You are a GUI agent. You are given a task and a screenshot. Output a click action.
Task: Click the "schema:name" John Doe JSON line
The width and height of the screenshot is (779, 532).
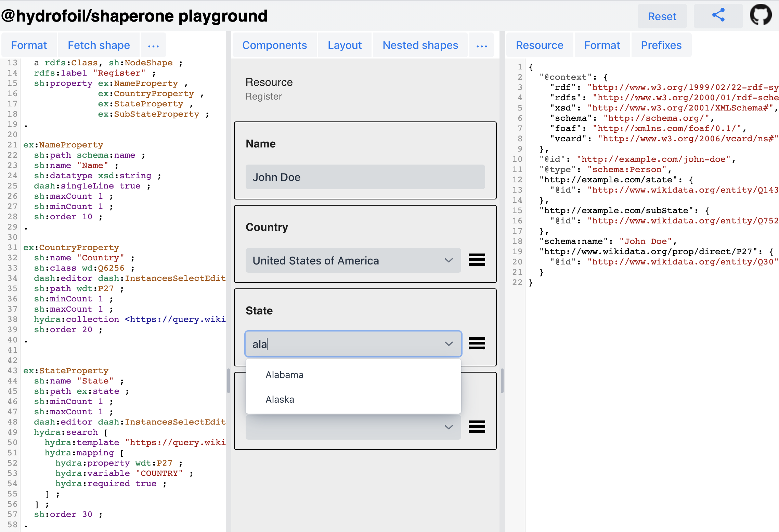[608, 241]
